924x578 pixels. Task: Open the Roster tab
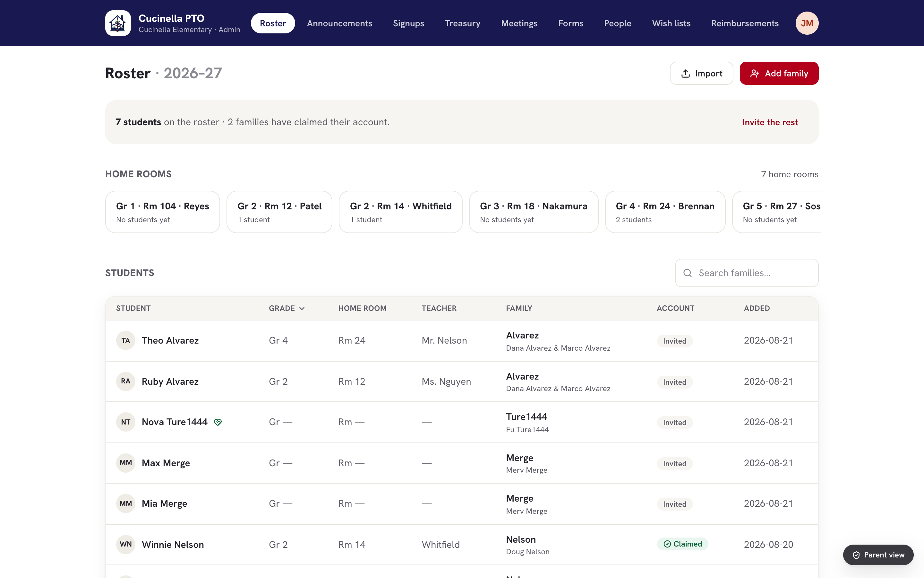pyautogui.click(x=273, y=23)
